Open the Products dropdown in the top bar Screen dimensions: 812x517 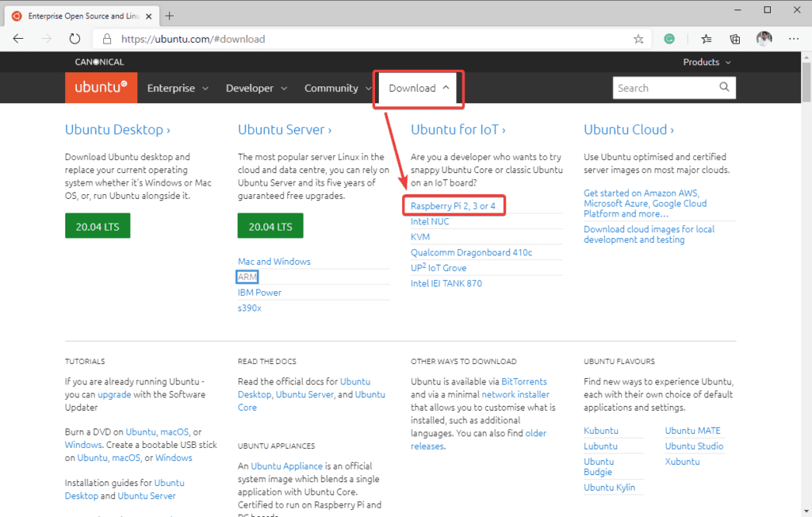(707, 62)
